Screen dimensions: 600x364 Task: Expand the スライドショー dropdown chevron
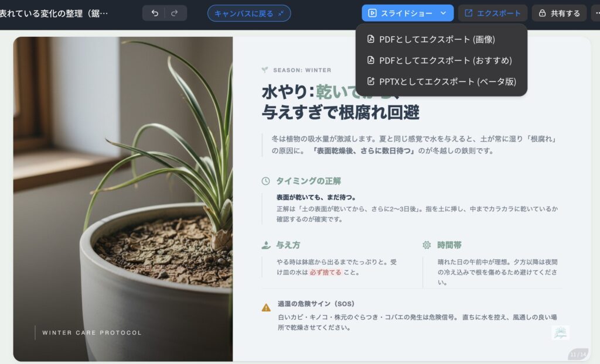tap(443, 13)
